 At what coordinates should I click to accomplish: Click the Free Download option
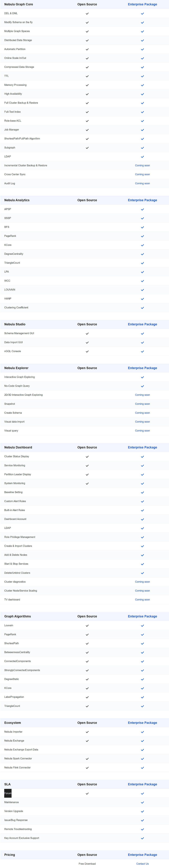click(x=87, y=864)
